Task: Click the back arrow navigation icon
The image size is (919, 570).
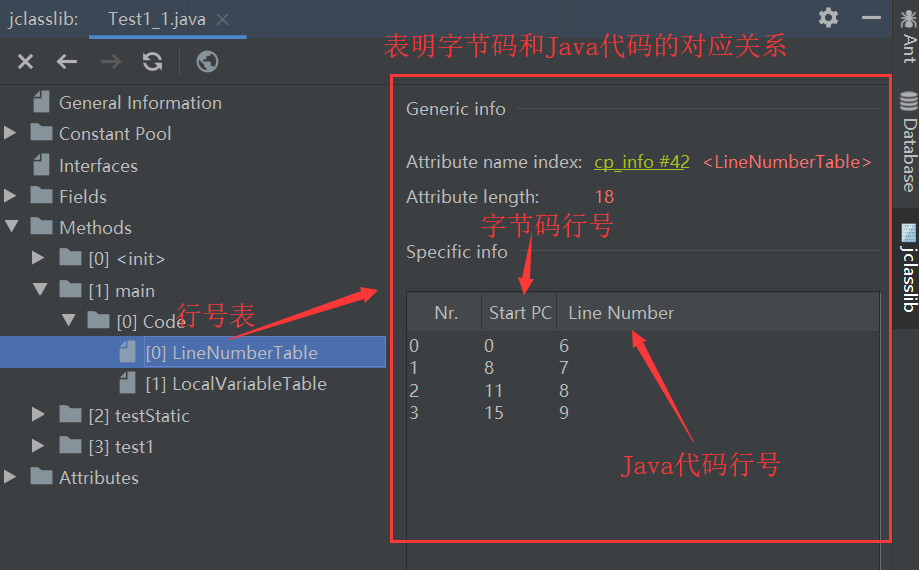Action: pyautogui.click(x=67, y=62)
